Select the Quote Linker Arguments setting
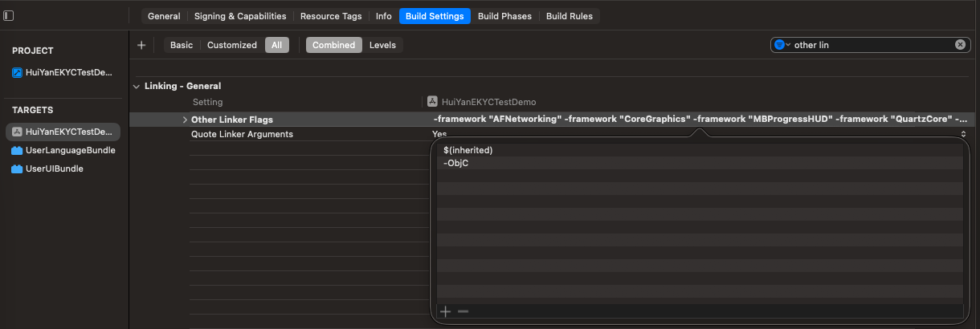980x329 pixels. click(242, 134)
